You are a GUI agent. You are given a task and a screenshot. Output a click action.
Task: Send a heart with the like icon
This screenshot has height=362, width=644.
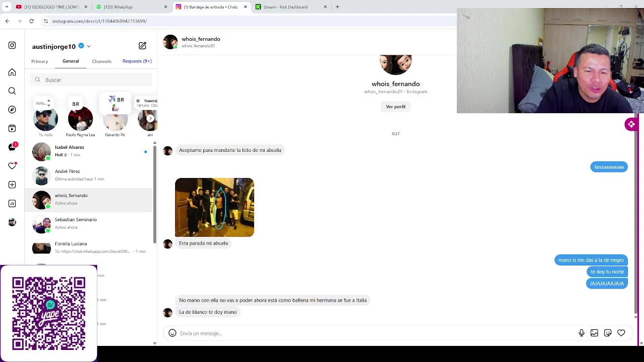[621, 333]
